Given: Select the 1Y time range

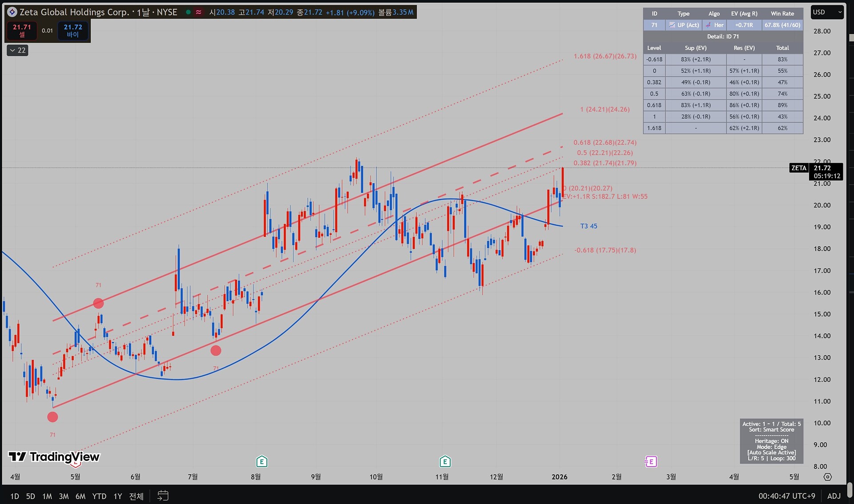Looking at the screenshot, I should tap(117, 496).
